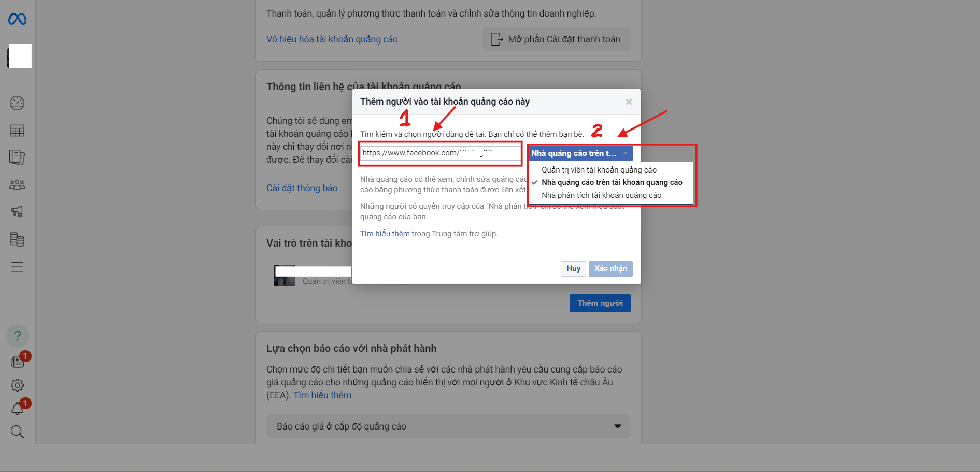Open the Ads Manager table icon

pyautogui.click(x=17, y=131)
